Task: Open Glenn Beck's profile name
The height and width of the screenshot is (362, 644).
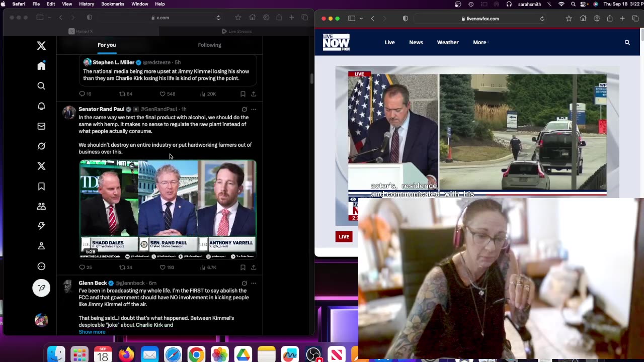Action: pyautogui.click(x=93, y=283)
